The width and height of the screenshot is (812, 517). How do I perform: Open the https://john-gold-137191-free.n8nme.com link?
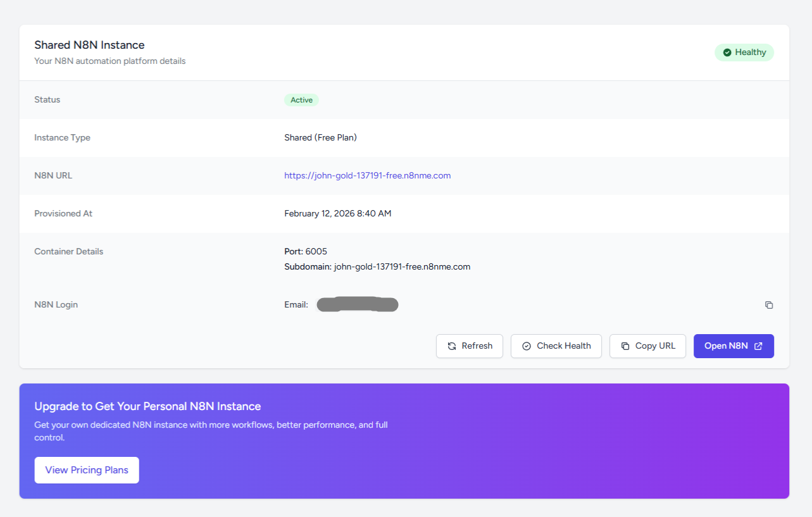pyautogui.click(x=367, y=175)
